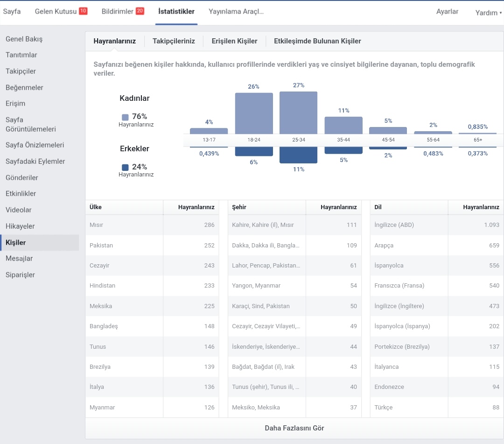The width and height of the screenshot is (504, 444).
Task: Open the Yardım dropdown arrow
Action: click(x=500, y=13)
